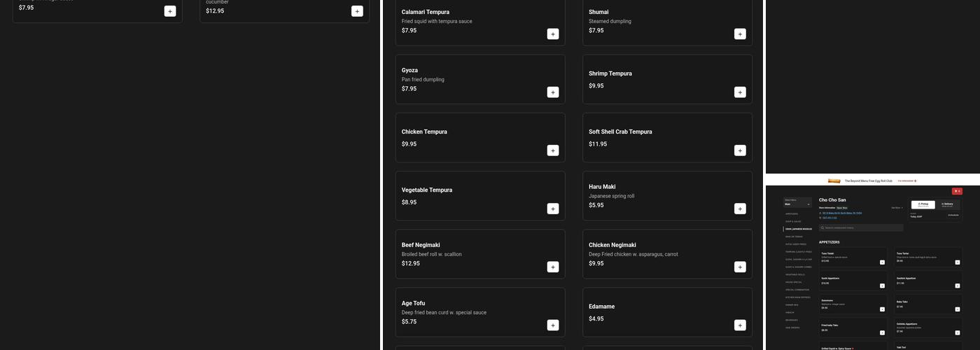This screenshot has width=980, height=350.
Task: Add Shumai to the order
Action: [x=740, y=34]
